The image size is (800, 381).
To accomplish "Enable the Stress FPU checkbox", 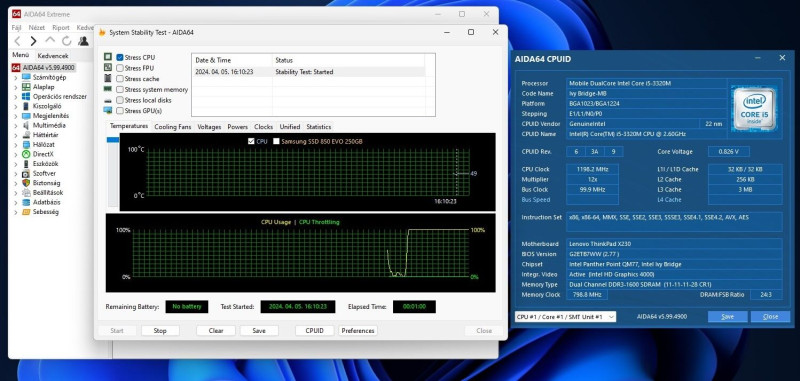I will (120, 68).
